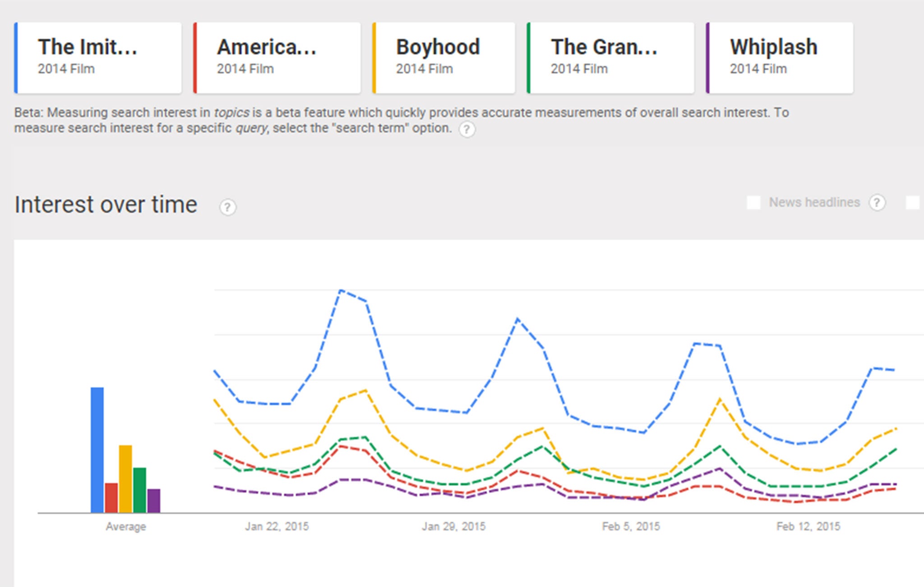
Task: Choose the Whiplash 2014 Film topic card
Action: click(x=780, y=58)
